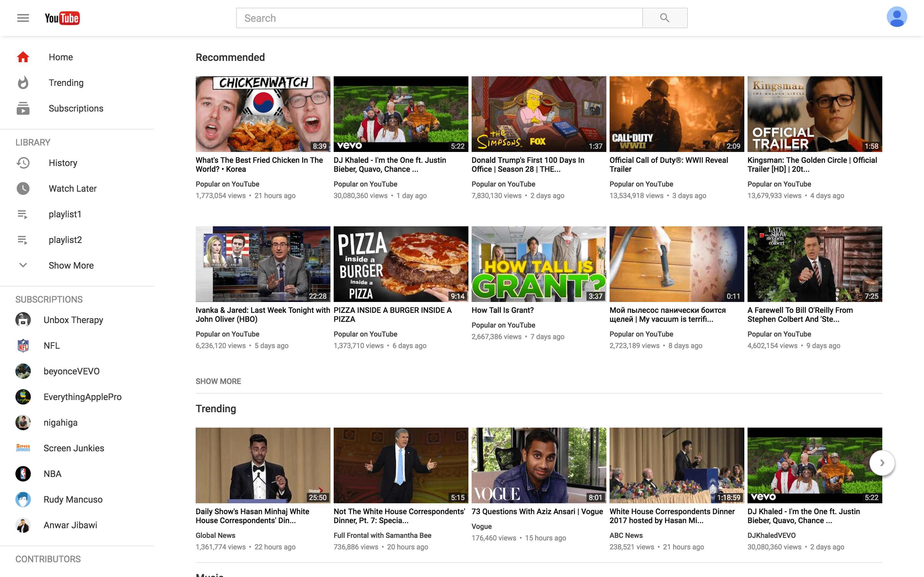The height and width of the screenshot is (577, 924).
Task: Click in the Search input field
Action: pyautogui.click(x=439, y=18)
